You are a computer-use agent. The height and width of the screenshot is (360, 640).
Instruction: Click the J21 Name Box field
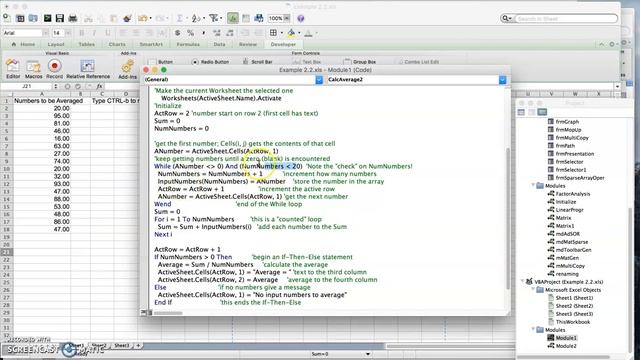[27, 87]
